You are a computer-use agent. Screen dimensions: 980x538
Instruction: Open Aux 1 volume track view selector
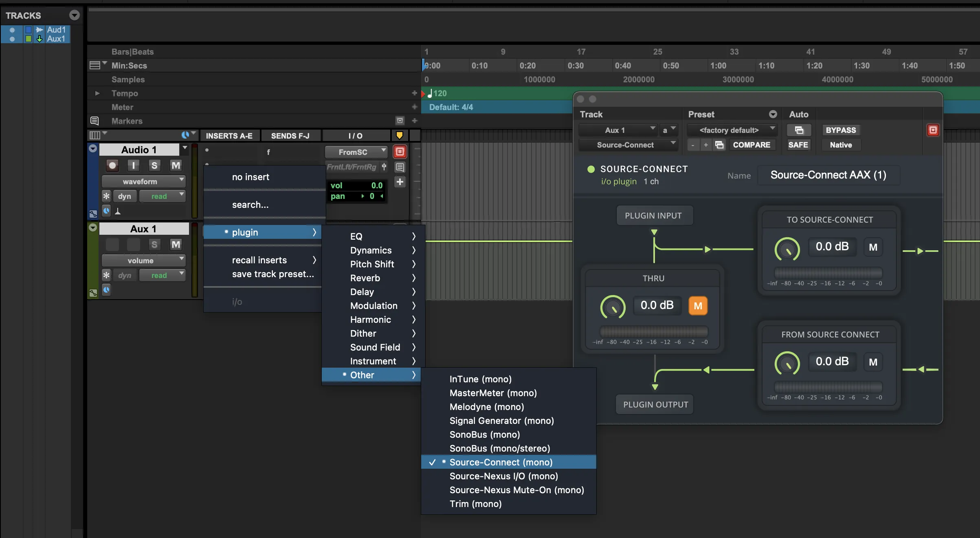click(144, 260)
